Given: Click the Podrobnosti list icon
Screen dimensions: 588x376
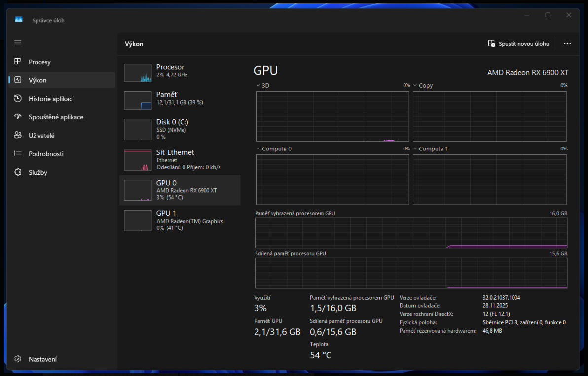Looking at the screenshot, I should 18,153.
